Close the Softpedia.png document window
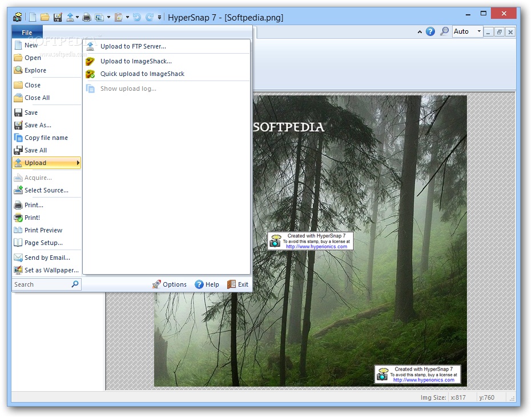The height and width of the screenshot is (418, 532). click(x=510, y=32)
